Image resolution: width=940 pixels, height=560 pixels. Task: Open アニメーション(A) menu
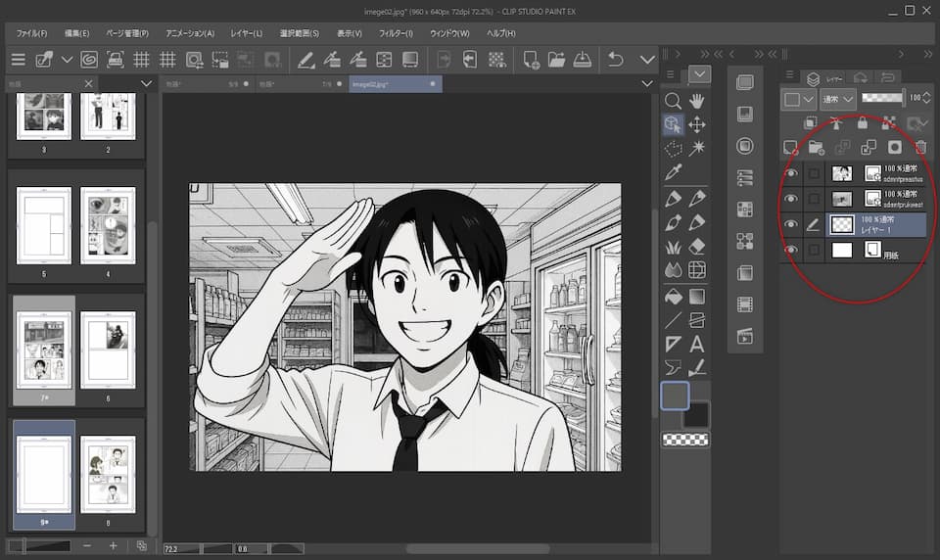click(x=190, y=33)
